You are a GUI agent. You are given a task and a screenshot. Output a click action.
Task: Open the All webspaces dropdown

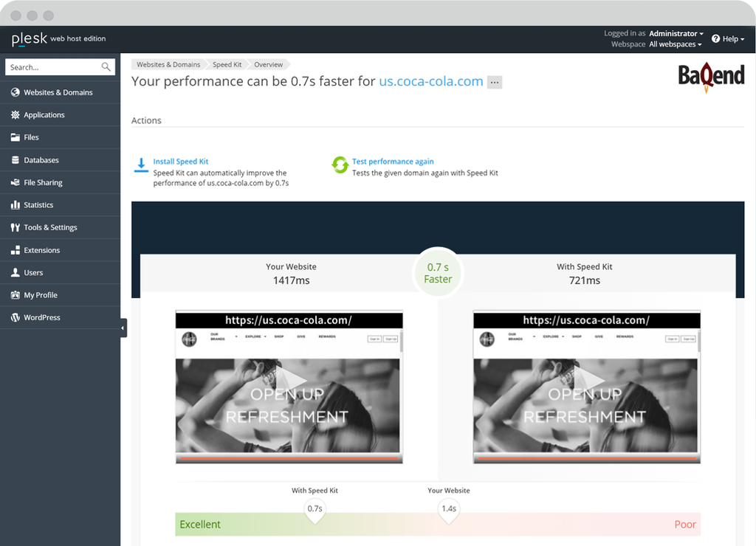[675, 44]
